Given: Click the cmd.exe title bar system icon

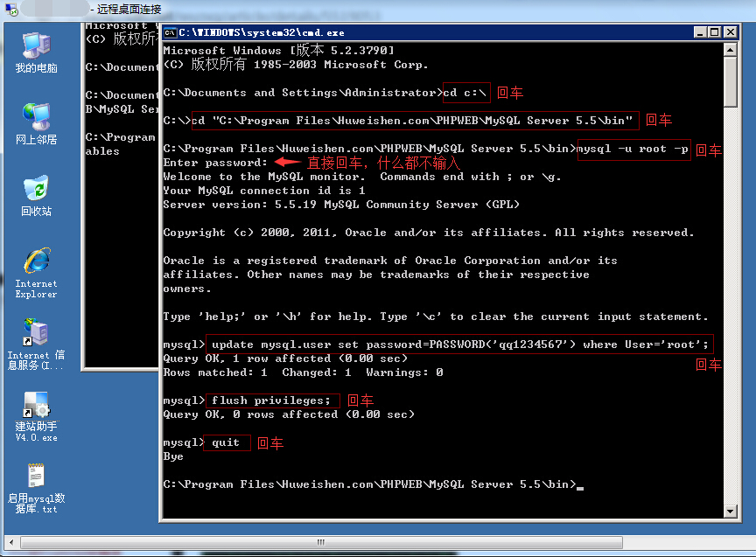Looking at the screenshot, I should click(170, 32).
